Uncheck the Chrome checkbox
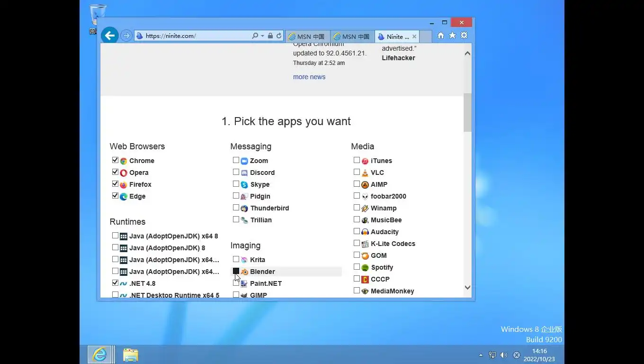This screenshot has height=364, width=644. point(115,160)
